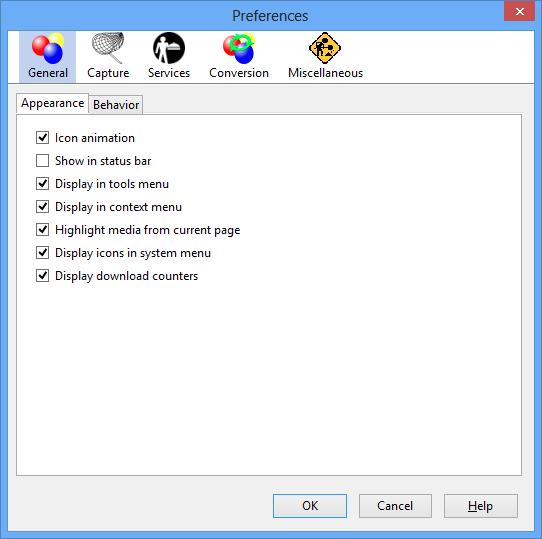Image resolution: width=542 pixels, height=539 pixels.
Task: Select the Appearance tab
Action: point(53,103)
